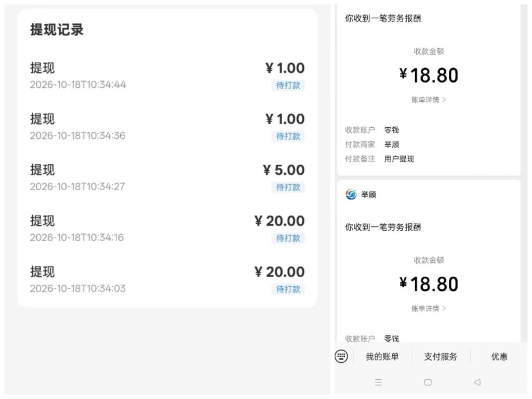
Task: Open the 支付服务 menu
Action: pos(441,356)
